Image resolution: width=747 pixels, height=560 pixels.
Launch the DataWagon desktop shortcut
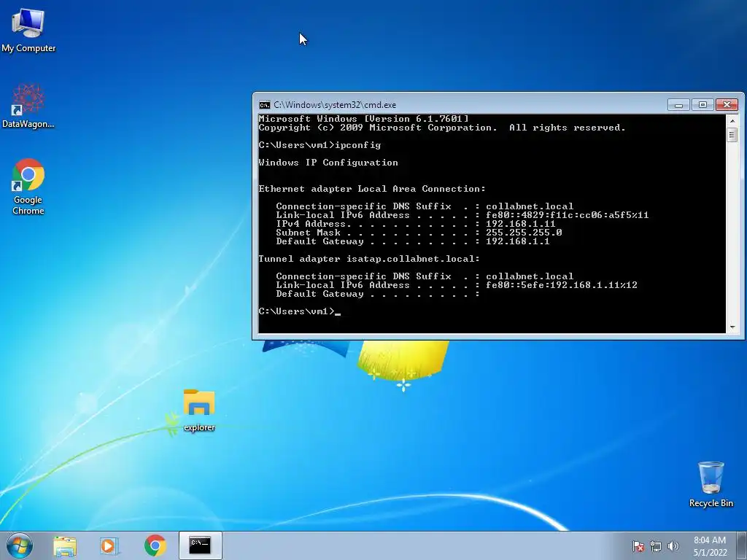click(28, 106)
